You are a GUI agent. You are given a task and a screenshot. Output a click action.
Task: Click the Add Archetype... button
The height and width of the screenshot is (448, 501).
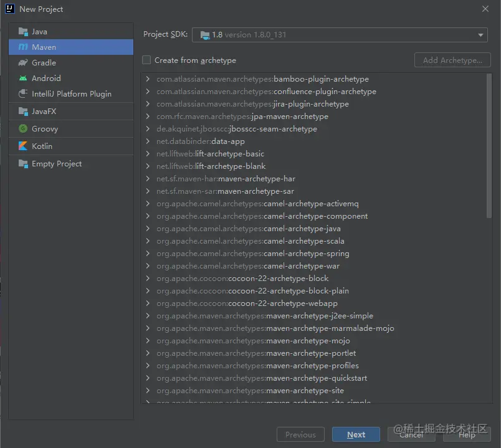pyautogui.click(x=452, y=60)
